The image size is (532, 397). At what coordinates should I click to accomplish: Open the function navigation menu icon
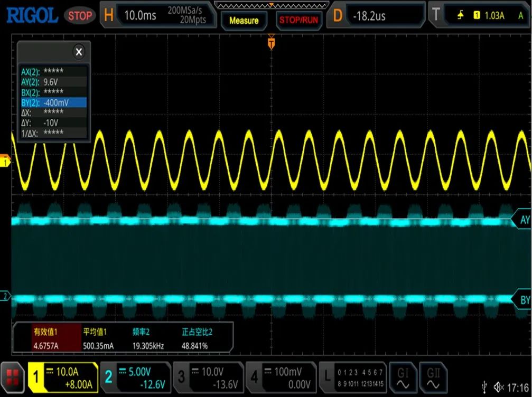click(x=12, y=376)
